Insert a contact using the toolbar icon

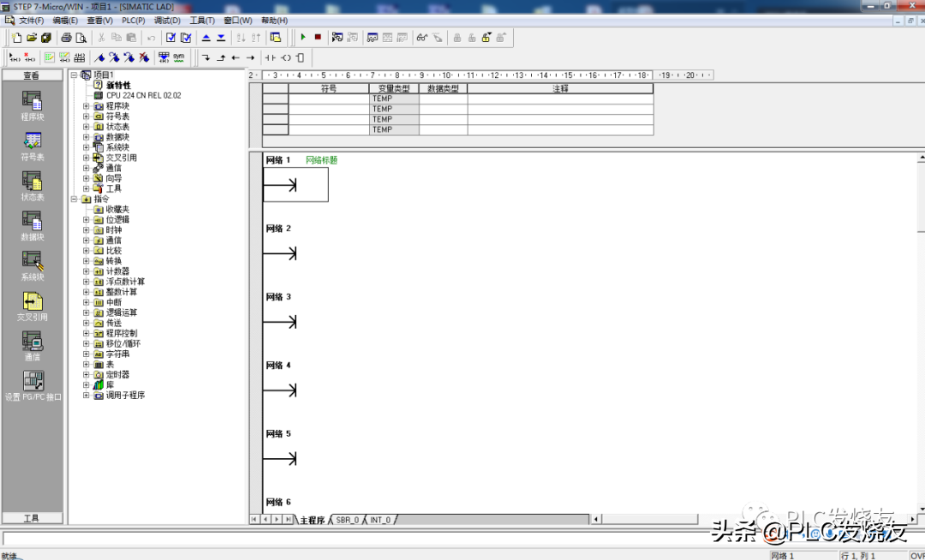[x=270, y=57]
